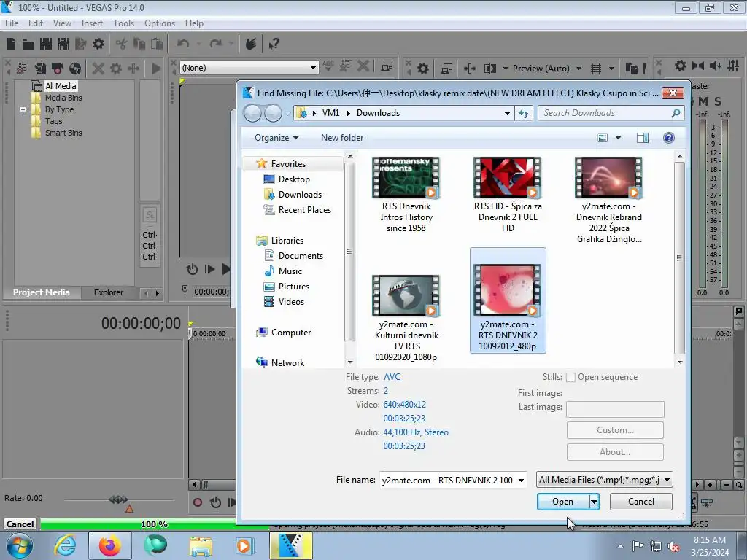This screenshot has width=747, height=560.
Task: Click the volume icon in system tray
Action: click(x=673, y=546)
